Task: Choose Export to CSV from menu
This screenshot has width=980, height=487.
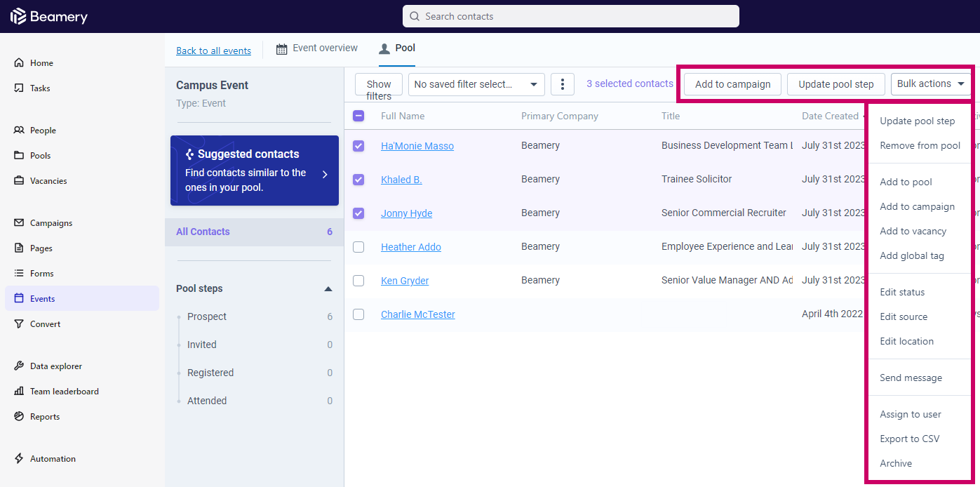Action: 909,439
